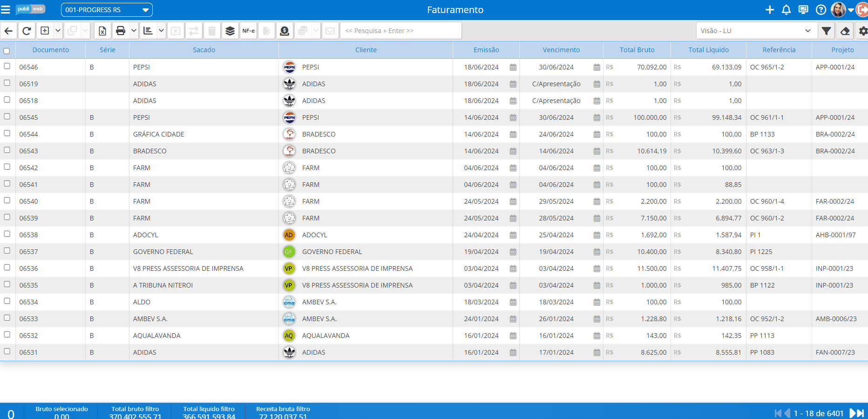Sort by the Vencimento column header
This screenshot has width=868, height=419.
pyautogui.click(x=561, y=50)
